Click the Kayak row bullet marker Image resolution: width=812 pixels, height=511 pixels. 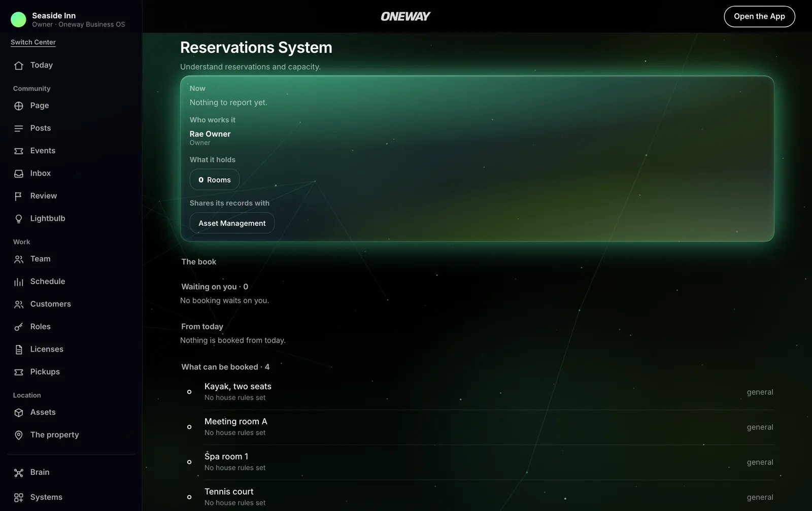[189, 392]
